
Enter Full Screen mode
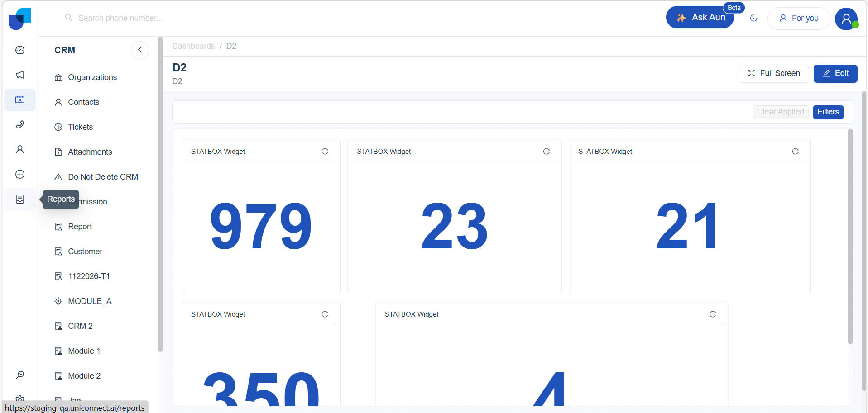(773, 73)
